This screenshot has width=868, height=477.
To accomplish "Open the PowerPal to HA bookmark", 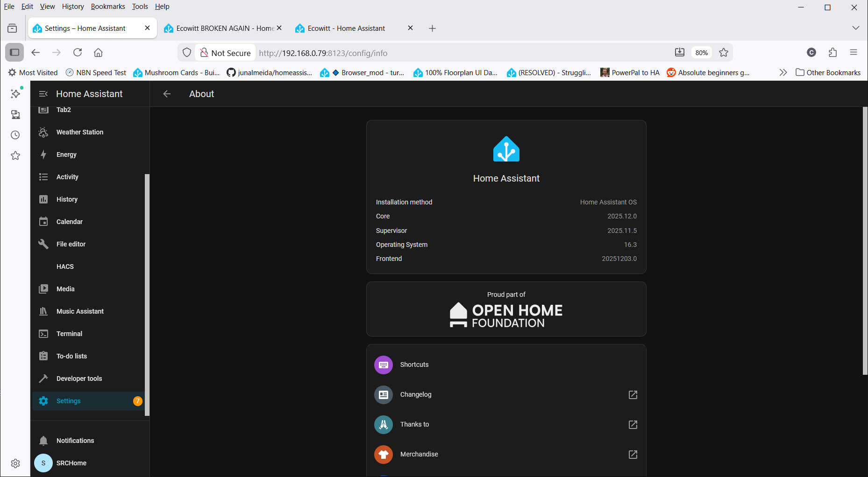I will coord(630,72).
